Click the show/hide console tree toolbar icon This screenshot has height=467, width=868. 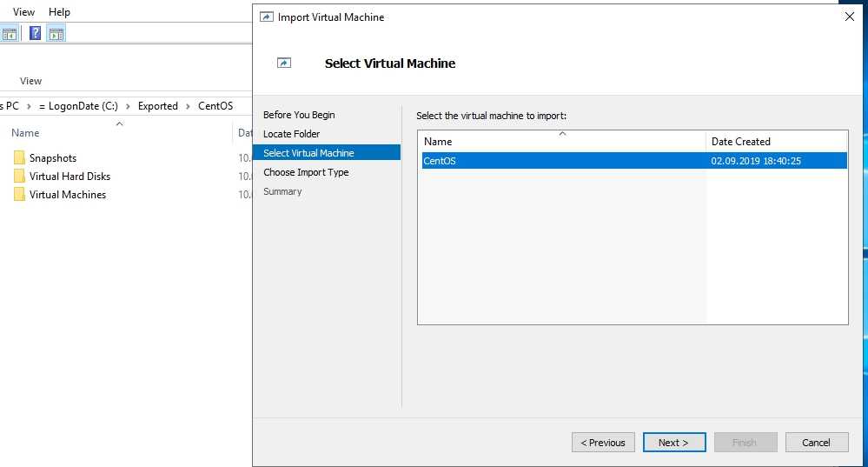coord(10,34)
